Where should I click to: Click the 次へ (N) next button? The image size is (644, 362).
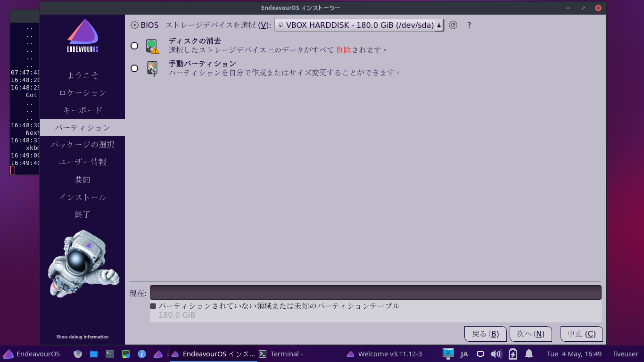[x=530, y=334]
